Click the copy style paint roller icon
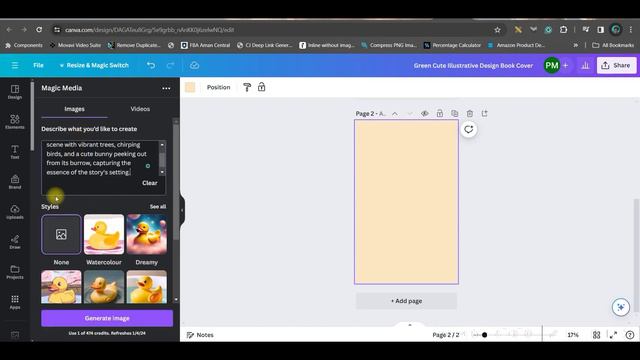 click(x=247, y=87)
